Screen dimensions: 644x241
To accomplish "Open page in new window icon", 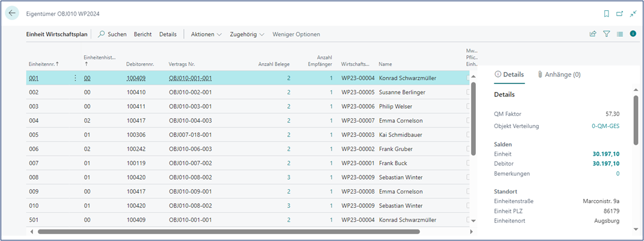I will pos(619,13).
